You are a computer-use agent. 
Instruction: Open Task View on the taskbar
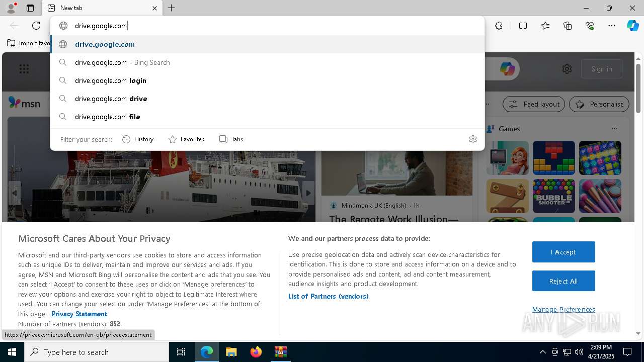coord(181,352)
